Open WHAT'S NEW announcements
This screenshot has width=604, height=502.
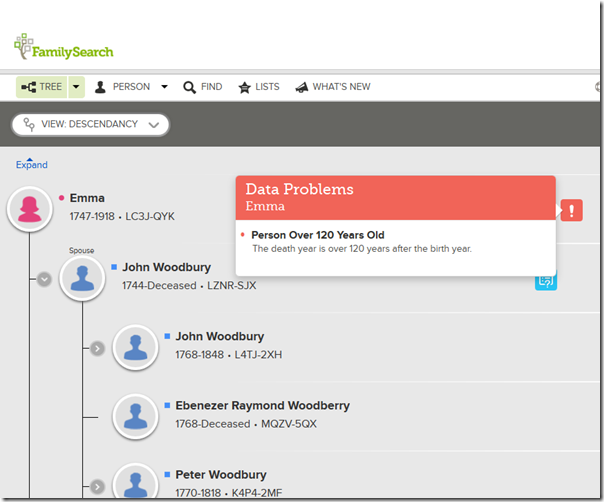point(333,87)
